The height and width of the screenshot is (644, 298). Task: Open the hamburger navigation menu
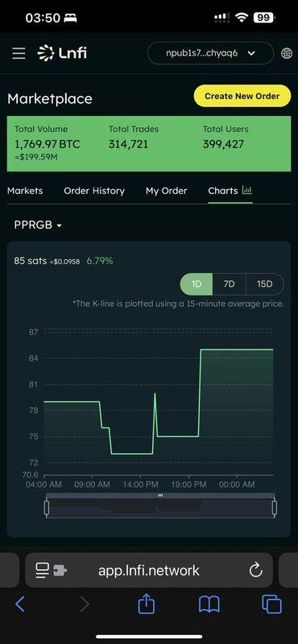click(19, 53)
